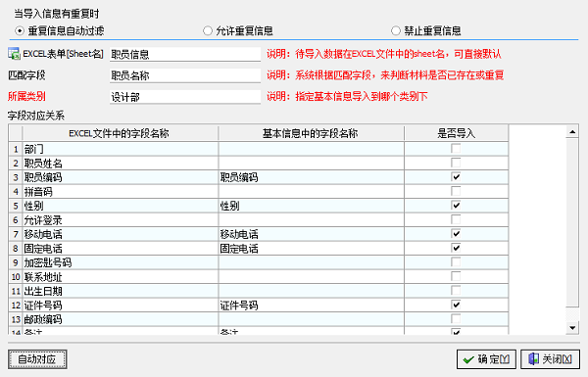Image resolution: width=588 pixels, height=377 pixels.
Task: Click row number 10 header
Action: coord(16,277)
